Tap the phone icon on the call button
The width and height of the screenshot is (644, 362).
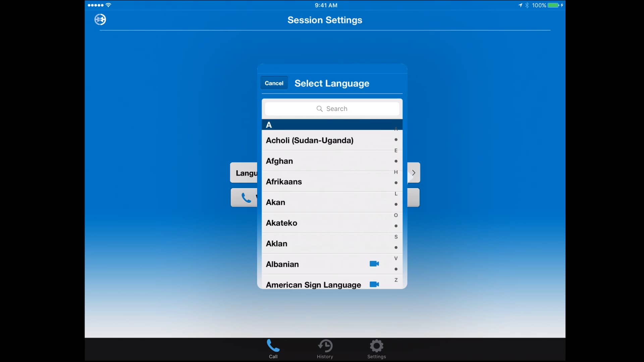[246, 198]
